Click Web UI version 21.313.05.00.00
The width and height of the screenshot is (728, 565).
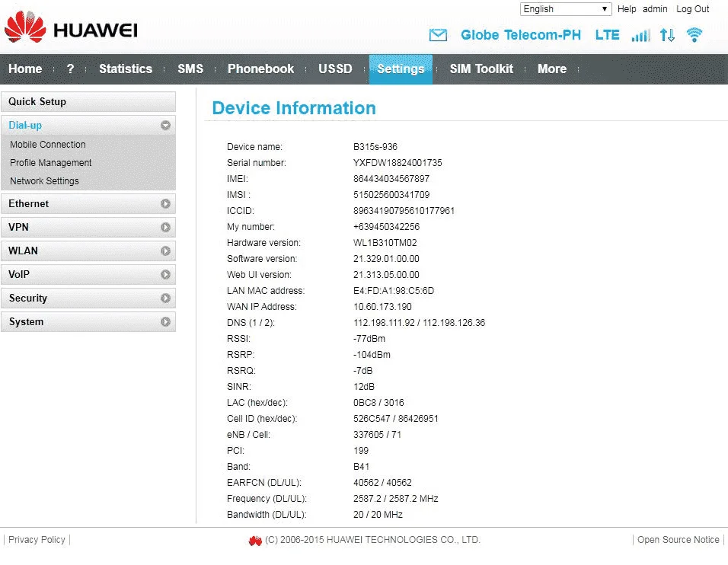(x=386, y=275)
